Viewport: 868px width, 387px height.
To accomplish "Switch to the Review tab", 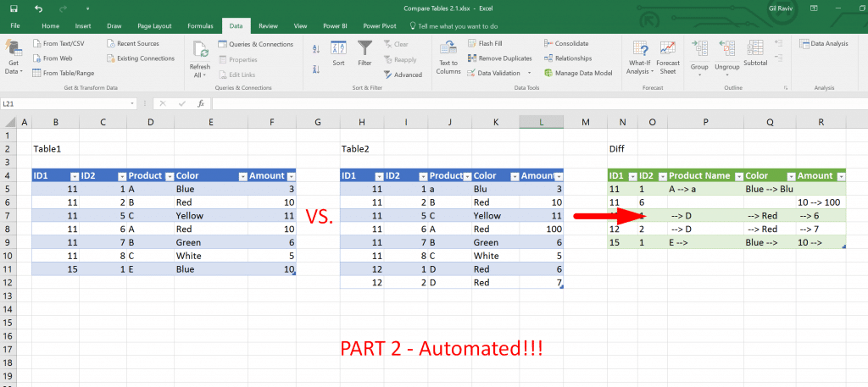I will (268, 26).
